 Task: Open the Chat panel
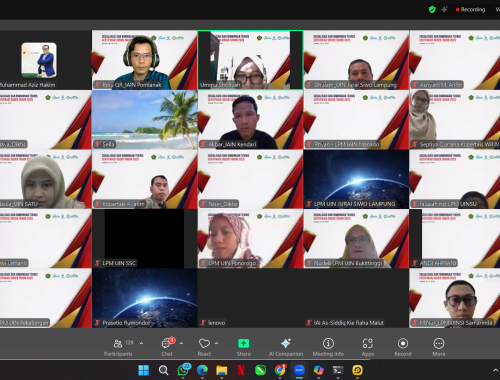tap(167, 347)
